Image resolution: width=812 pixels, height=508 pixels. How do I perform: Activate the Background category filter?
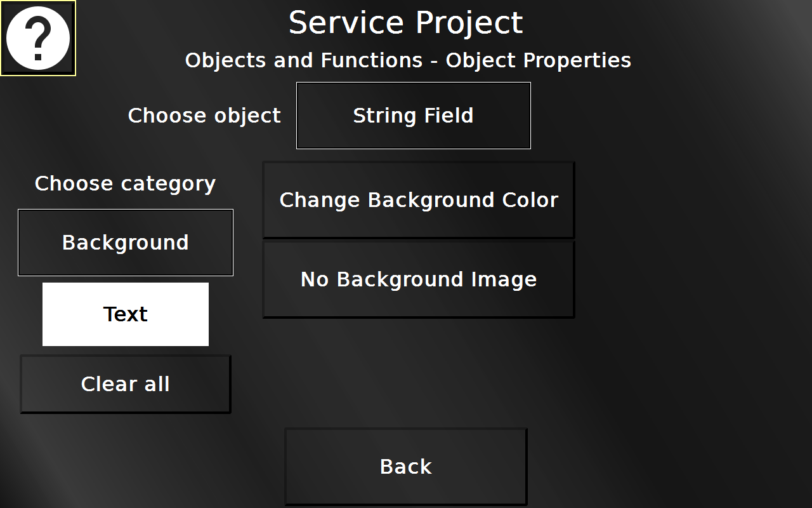click(125, 242)
